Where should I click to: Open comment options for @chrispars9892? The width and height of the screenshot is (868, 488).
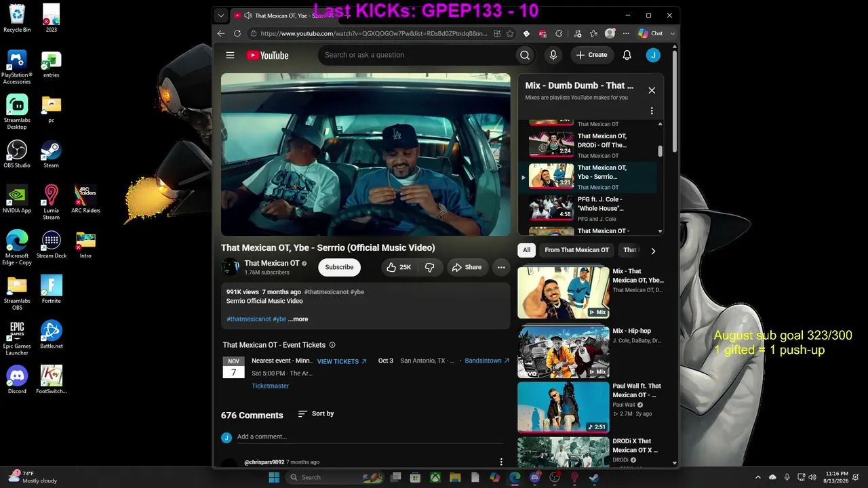[x=501, y=462]
